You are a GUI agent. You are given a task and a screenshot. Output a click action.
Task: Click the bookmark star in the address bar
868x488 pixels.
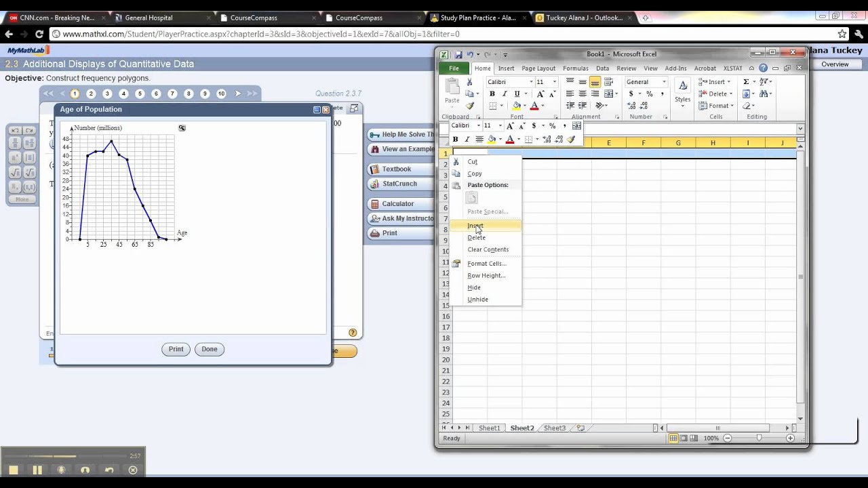(842, 34)
